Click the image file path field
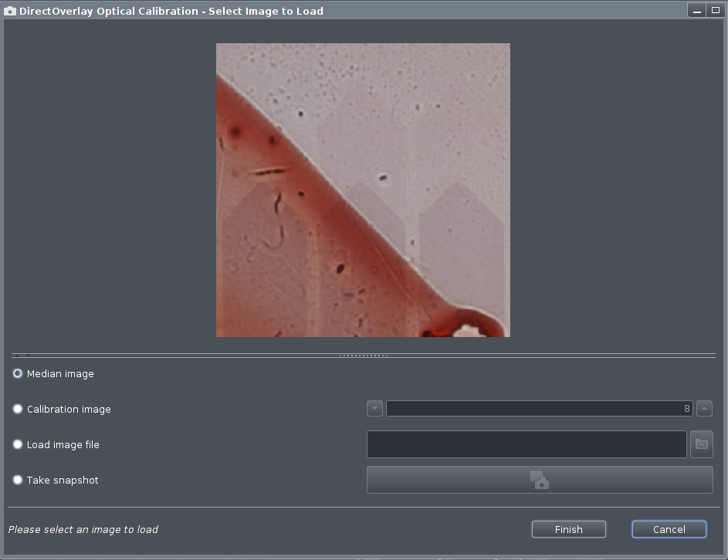Image resolution: width=728 pixels, height=560 pixels. (527, 444)
